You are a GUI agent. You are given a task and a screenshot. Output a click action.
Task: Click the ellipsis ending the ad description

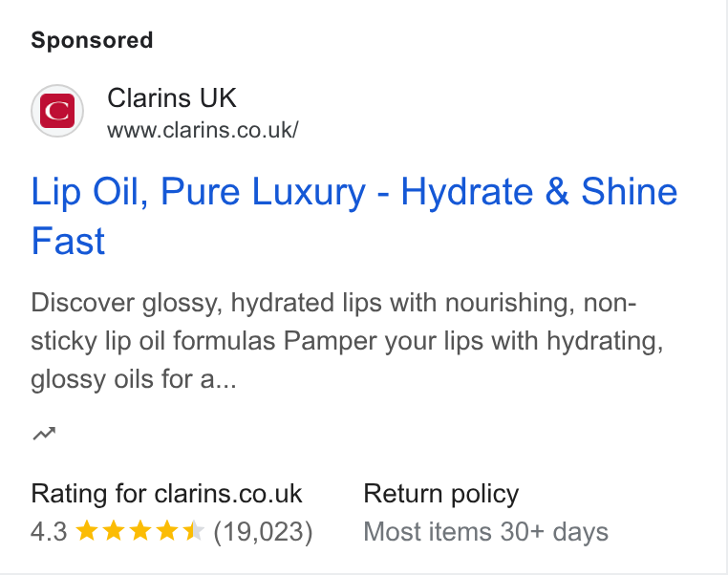click(x=225, y=380)
